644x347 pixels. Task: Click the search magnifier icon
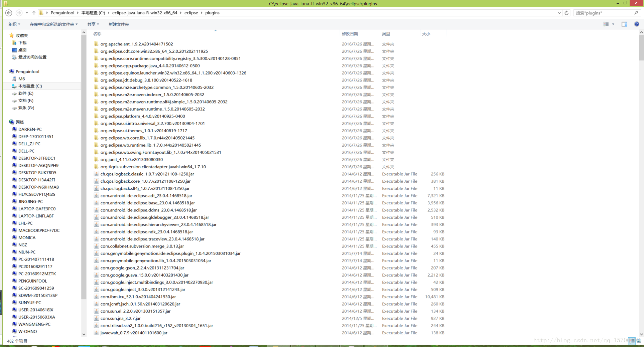(x=636, y=13)
